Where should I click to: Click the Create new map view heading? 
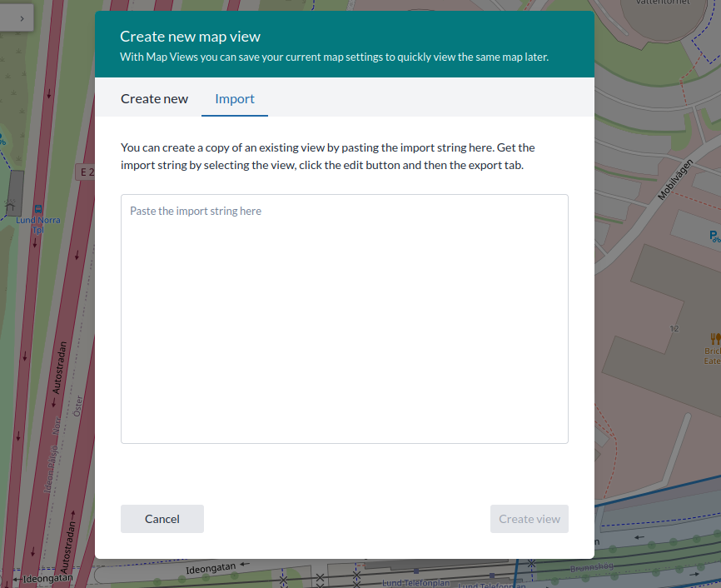pos(190,37)
